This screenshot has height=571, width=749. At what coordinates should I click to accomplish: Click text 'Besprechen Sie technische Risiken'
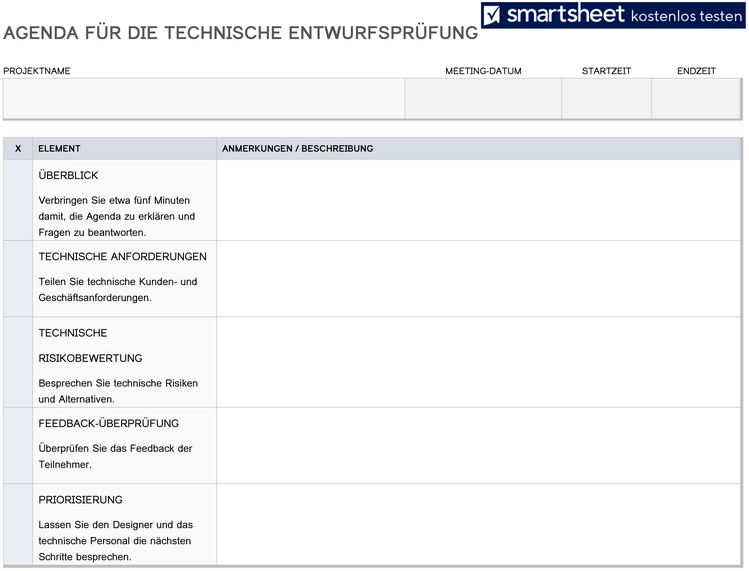point(118,383)
